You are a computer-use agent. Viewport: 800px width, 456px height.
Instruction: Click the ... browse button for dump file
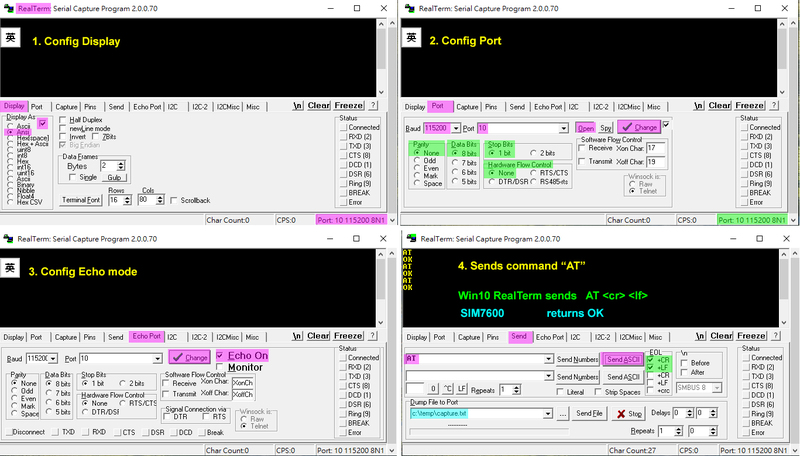tap(562, 414)
